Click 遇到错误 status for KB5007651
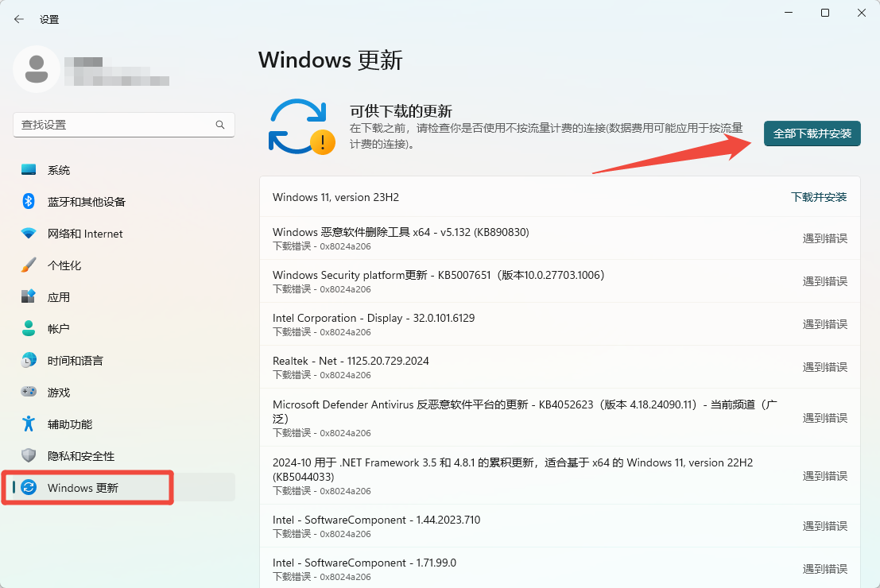Screen dimensions: 880x588 point(825,281)
